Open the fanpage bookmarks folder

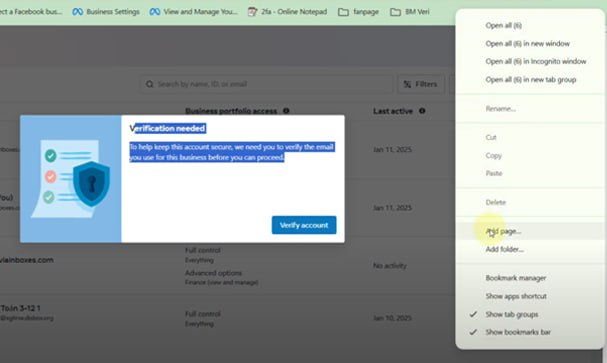coord(358,12)
